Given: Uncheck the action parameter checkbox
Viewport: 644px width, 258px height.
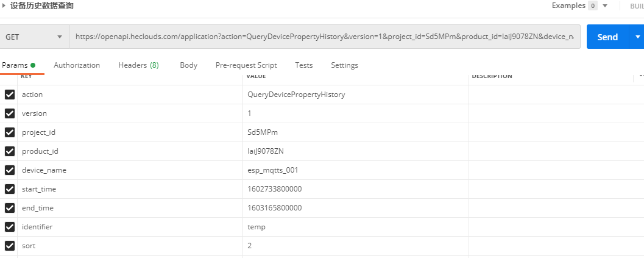Looking at the screenshot, I should (x=10, y=95).
